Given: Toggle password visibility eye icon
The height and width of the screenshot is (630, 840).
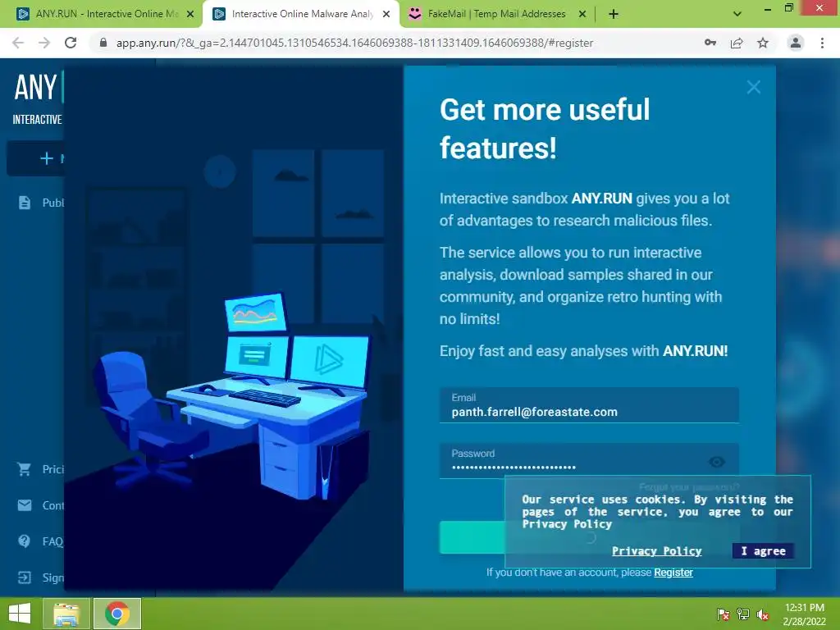Looking at the screenshot, I should pyautogui.click(x=717, y=461).
